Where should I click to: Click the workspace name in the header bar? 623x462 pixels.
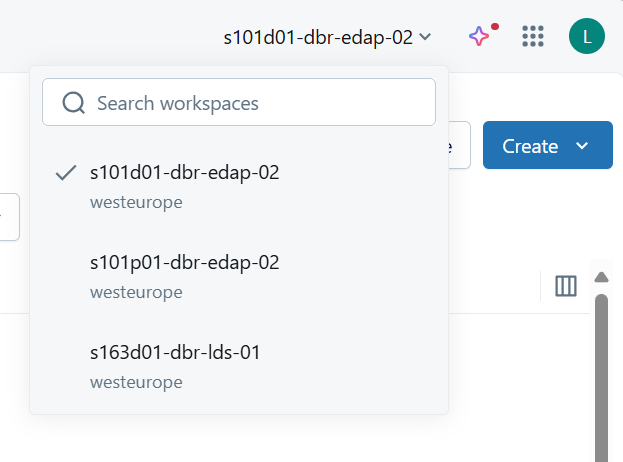[x=318, y=37]
